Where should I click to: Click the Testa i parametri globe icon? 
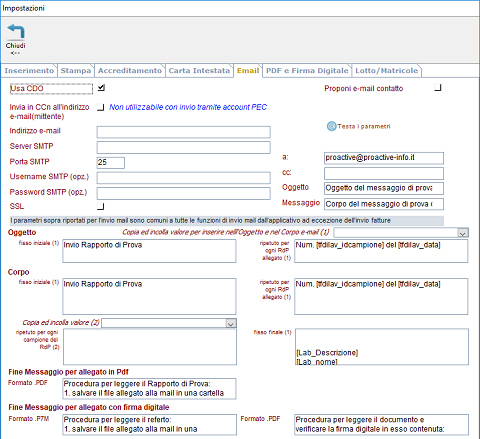(331, 126)
